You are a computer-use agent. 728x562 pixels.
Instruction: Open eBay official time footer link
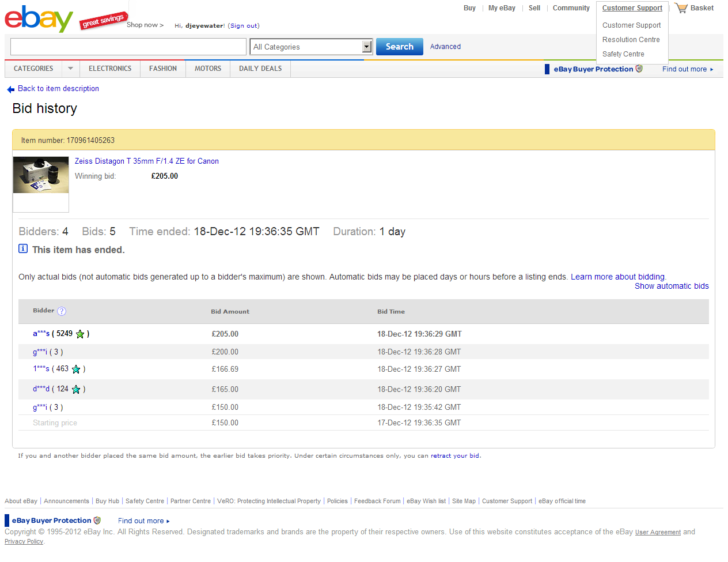point(562,501)
